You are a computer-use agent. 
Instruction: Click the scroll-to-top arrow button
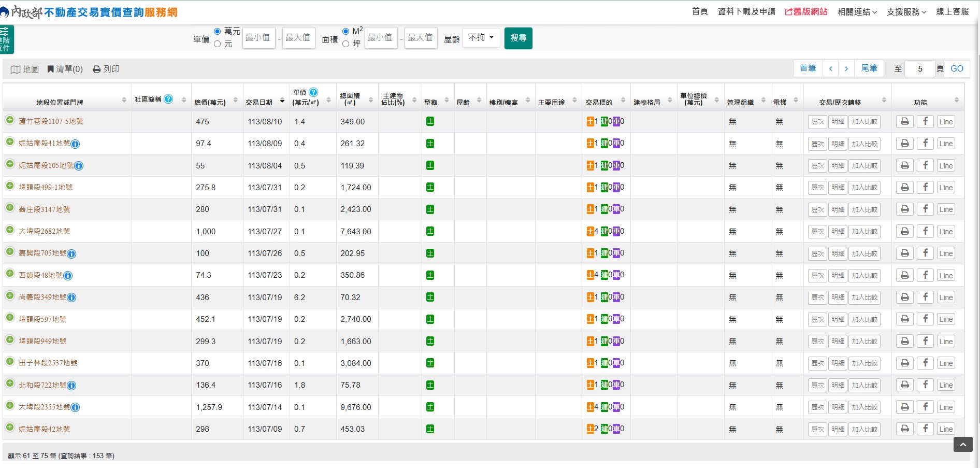pyautogui.click(x=963, y=445)
